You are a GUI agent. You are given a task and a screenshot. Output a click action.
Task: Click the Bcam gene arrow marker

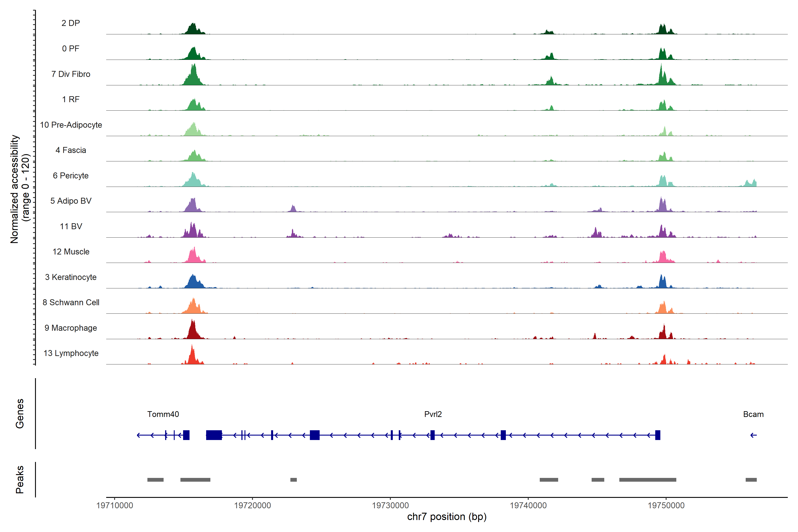(753, 435)
